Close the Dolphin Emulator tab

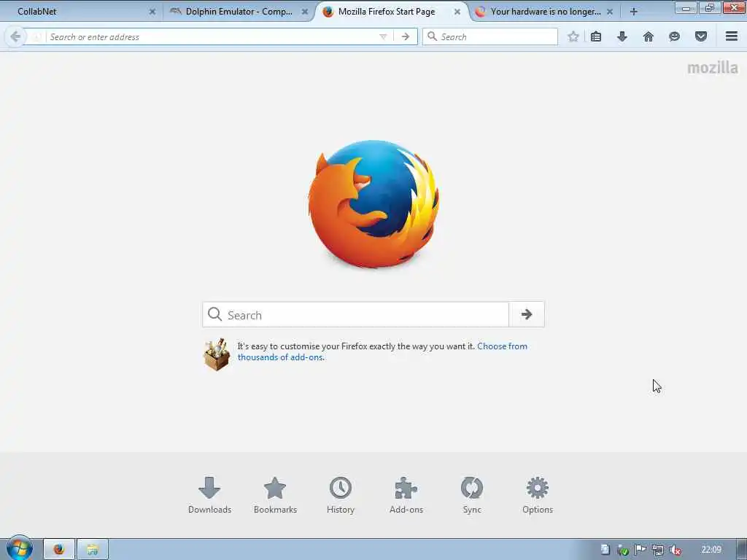pos(304,12)
